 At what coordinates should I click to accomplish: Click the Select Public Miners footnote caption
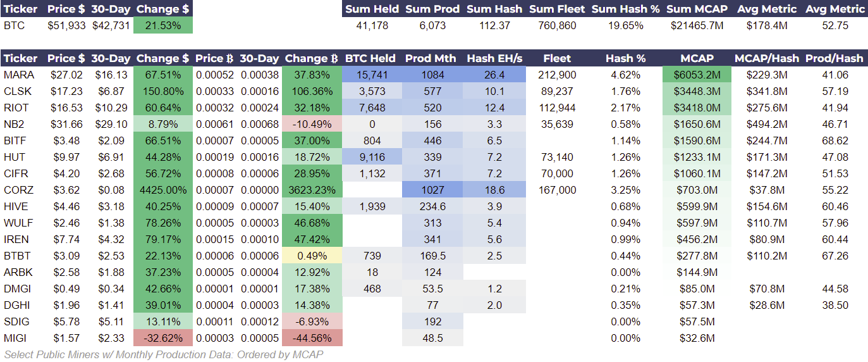click(164, 354)
